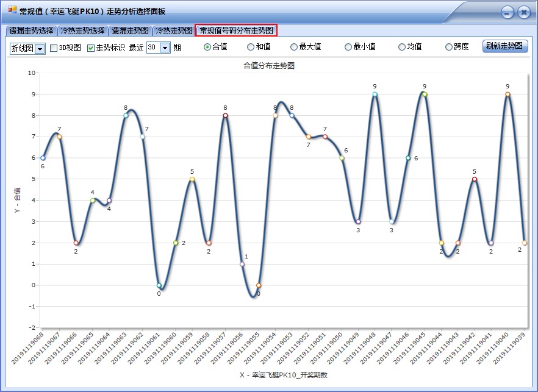Screen dimensions: 538x392
Task: Enable the 3D视图 checkbox
Action: click(x=54, y=48)
